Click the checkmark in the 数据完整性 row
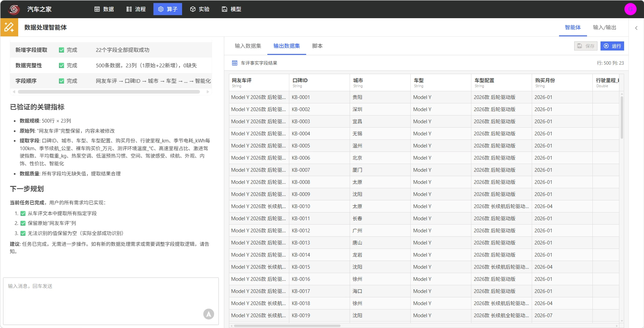644x328 pixels. (x=61, y=66)
